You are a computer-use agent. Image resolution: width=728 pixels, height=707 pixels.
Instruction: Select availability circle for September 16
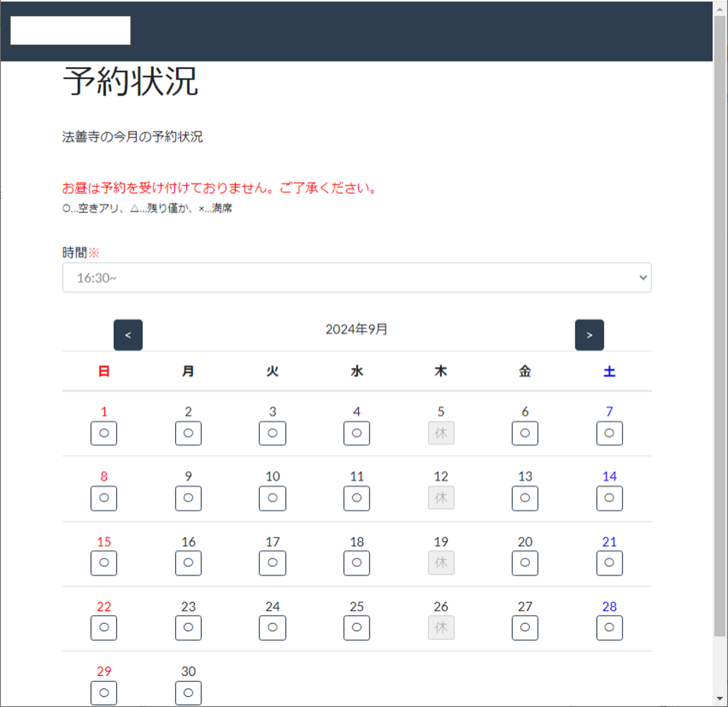point(188,563)
